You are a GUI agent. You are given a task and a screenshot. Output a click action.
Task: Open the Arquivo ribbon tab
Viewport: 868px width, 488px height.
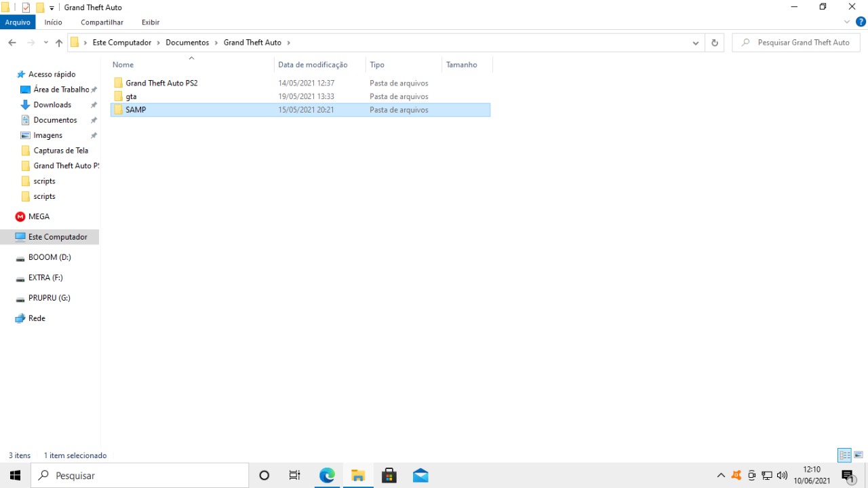point(18,22)
